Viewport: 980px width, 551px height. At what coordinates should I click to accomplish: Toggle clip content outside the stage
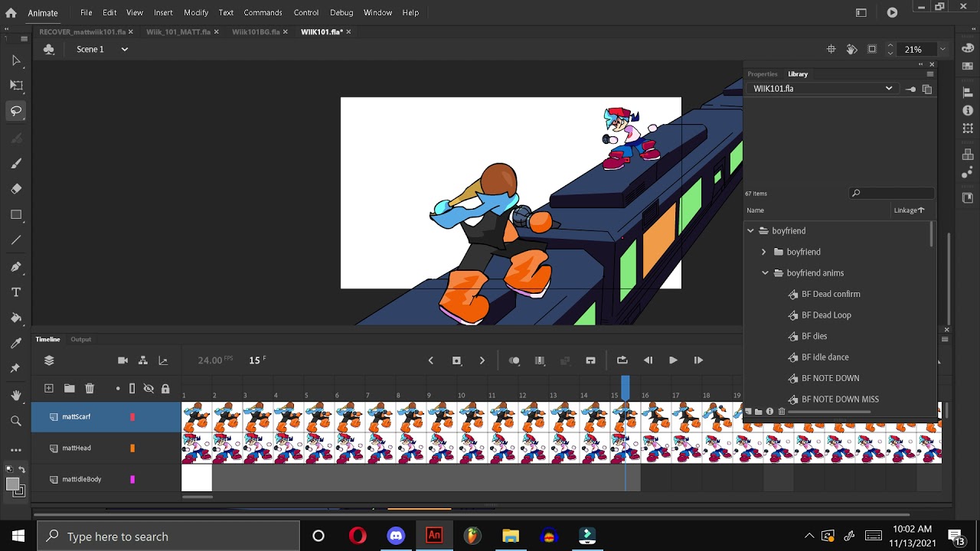[x=872, y=49]
